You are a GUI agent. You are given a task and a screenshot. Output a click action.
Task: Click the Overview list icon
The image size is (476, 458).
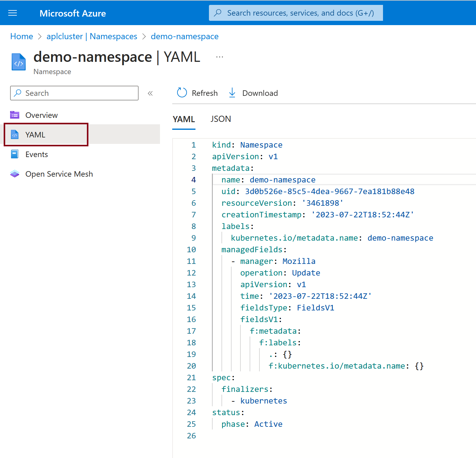pos(15,115)
